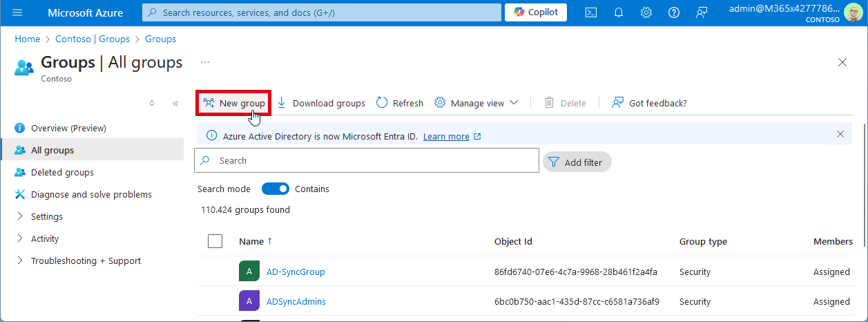
Task: Dismiss the Entra ID info banner
Action: (840, 134)
